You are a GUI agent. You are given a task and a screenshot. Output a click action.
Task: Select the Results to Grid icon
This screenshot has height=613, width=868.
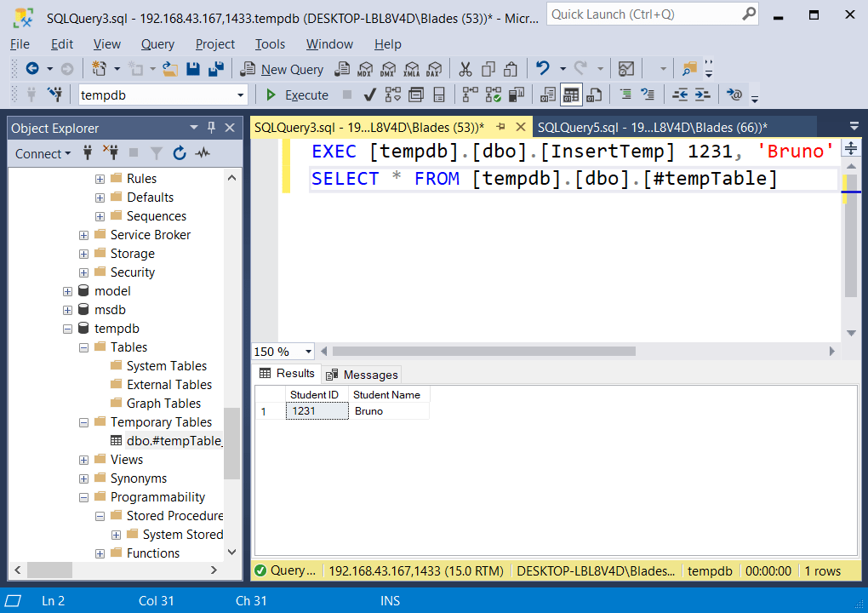coord(569,95)
